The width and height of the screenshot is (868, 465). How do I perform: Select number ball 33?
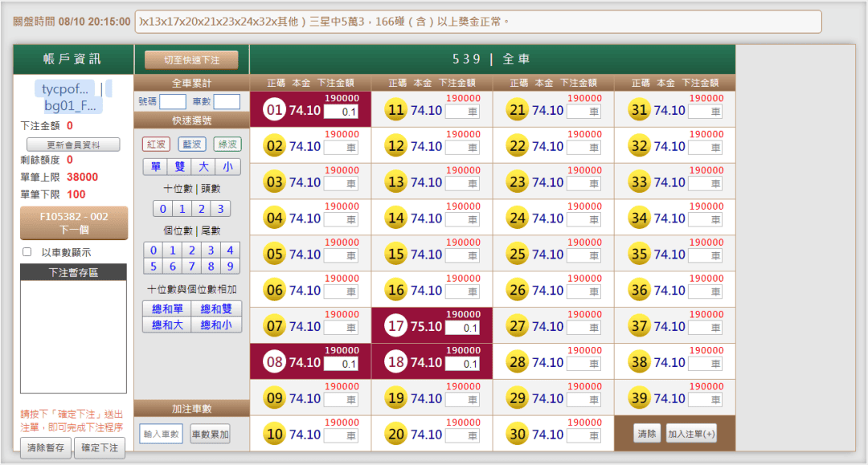point(639,182)
